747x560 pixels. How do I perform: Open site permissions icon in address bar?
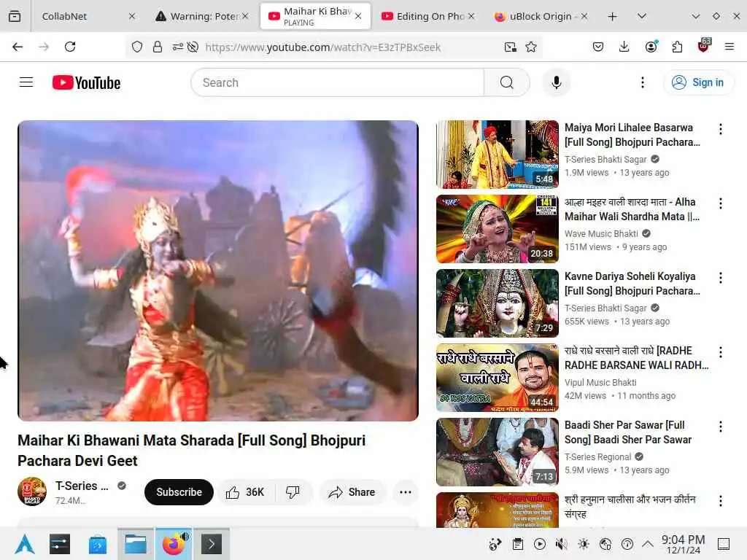tap(178, 47)
